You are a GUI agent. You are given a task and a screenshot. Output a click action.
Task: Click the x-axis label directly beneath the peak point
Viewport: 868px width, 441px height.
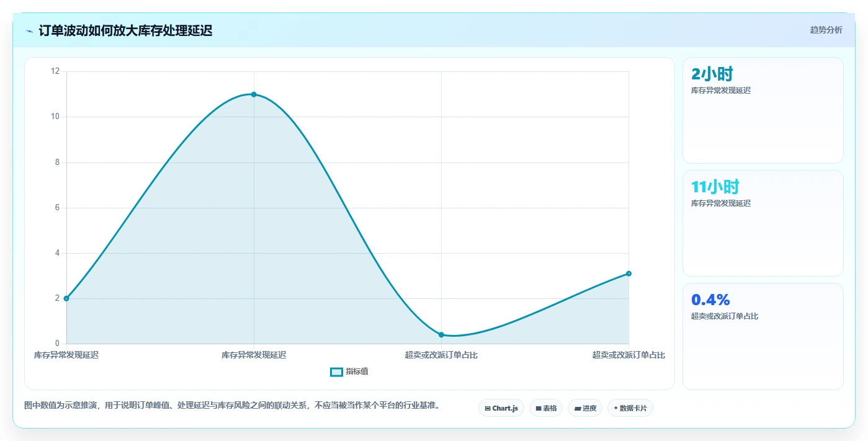[254, 355]
